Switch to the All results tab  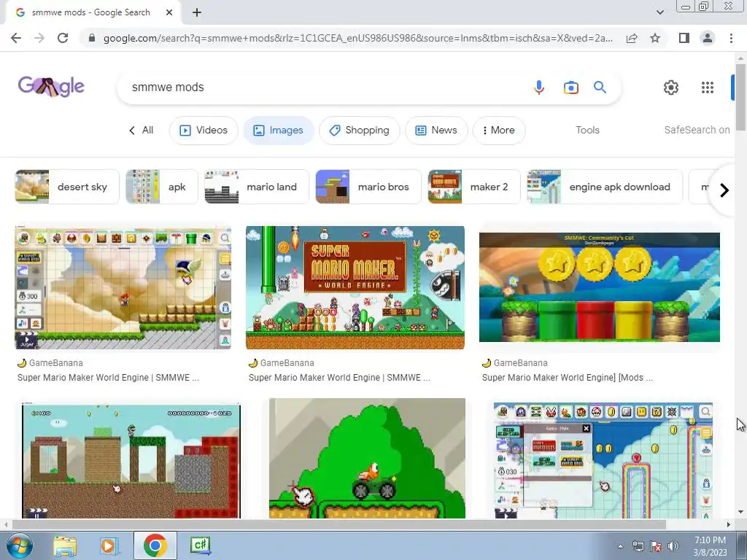(x=141, y=130)
